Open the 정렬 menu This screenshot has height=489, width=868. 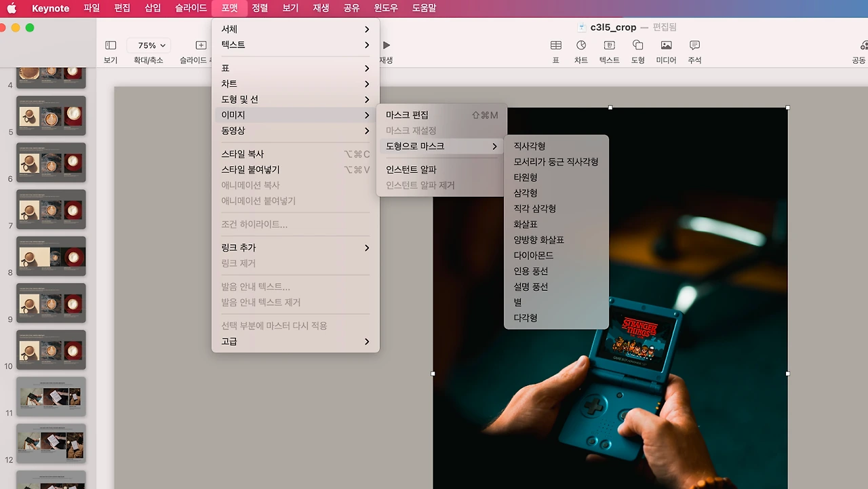tap(260, 8)
